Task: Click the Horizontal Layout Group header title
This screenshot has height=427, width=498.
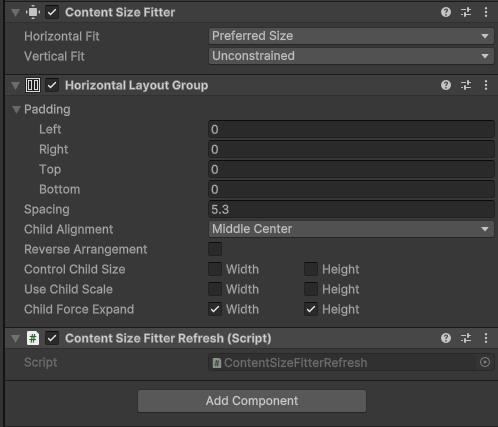Action: click(136, 85)
